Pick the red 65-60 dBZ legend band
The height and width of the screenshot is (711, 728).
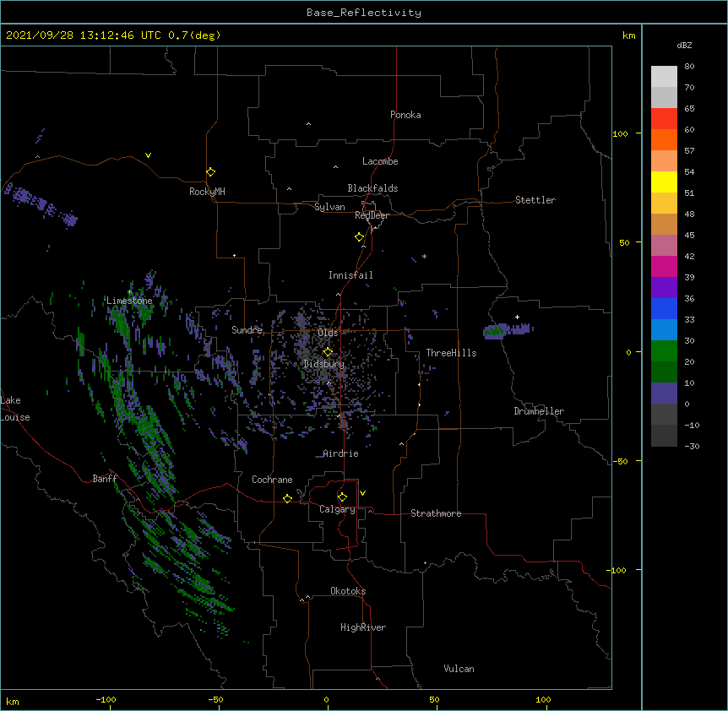664,119
